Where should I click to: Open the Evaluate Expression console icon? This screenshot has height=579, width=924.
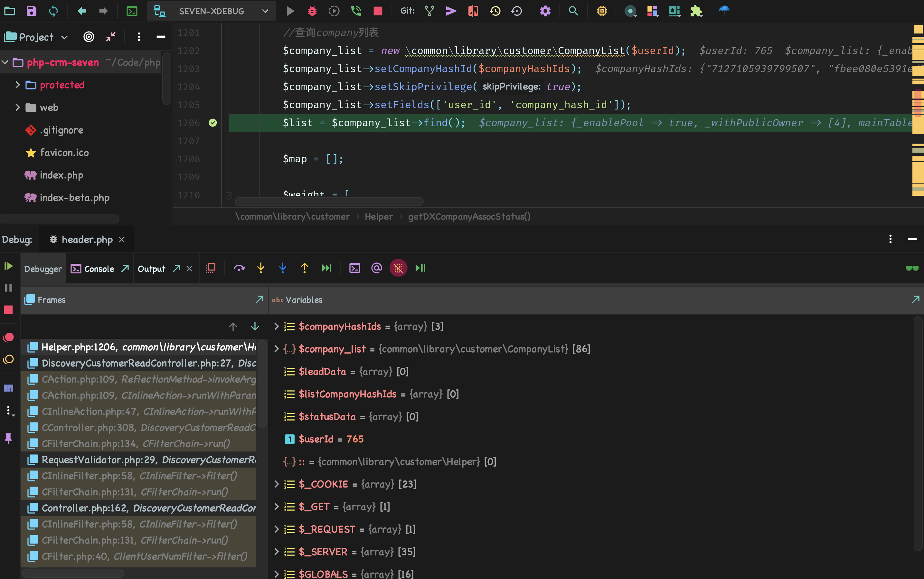(354, 269)
